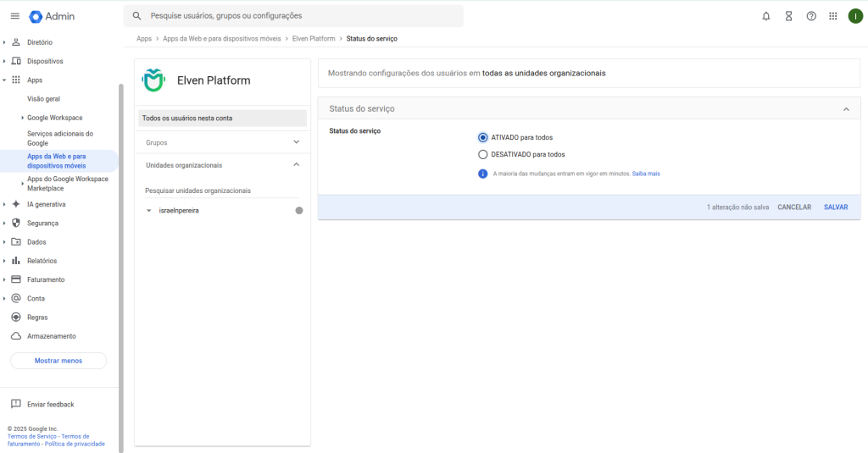Click the user account avatar

coord(855,16)
